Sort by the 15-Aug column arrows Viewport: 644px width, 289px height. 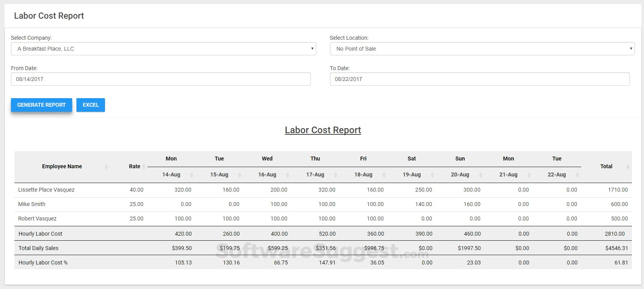click(x=240, y=175)
